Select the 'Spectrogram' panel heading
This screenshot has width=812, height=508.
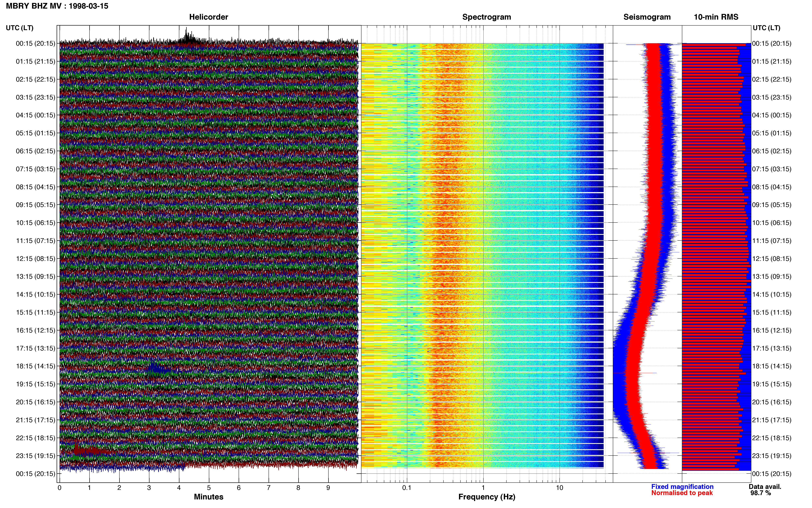click(x=487, y=17)
